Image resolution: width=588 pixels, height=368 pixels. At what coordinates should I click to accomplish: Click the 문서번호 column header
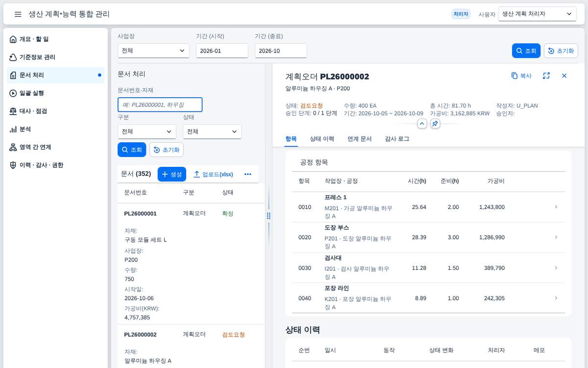[135, 192]
